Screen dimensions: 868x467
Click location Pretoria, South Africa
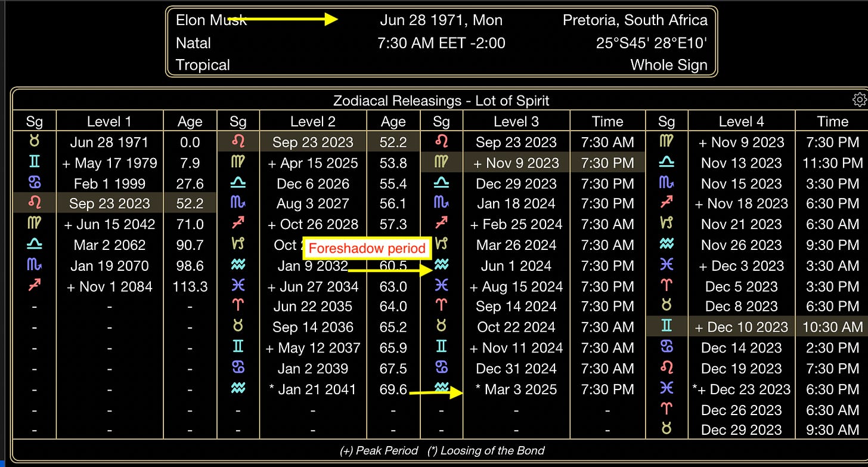point(635,20)
